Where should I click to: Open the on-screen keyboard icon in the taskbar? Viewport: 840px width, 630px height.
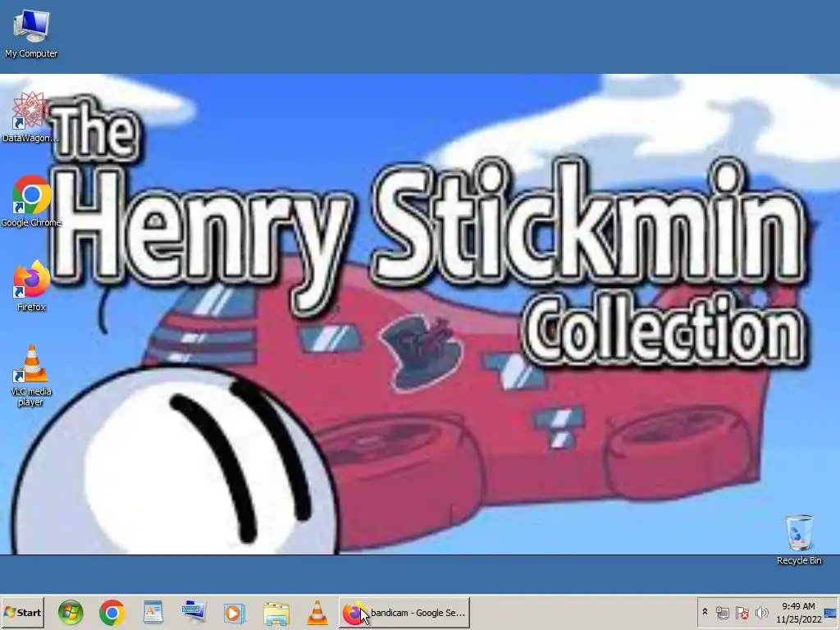coord(194,612)
